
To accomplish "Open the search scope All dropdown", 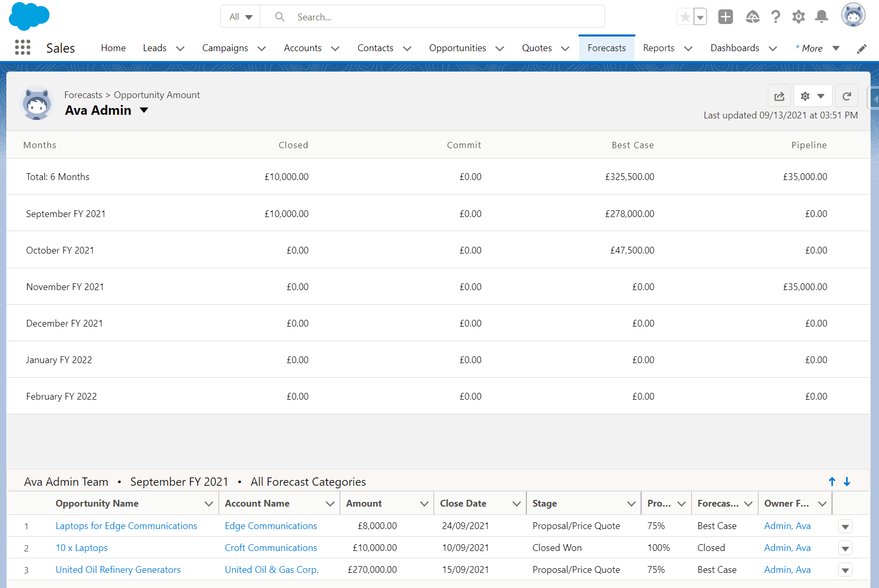I will tap(240, 16).
